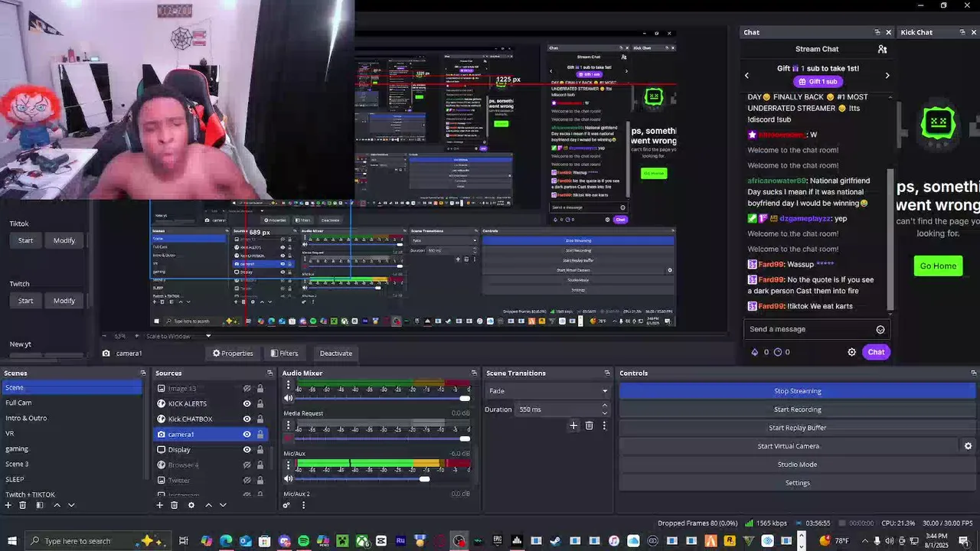The width and height of the screenshot is (980, 551).
Task: Hide the Kick CHATBOX source
Action: coord(247,419)
